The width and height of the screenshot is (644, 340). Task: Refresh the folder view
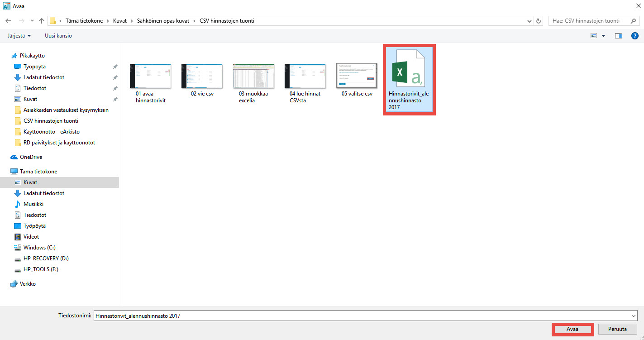tap(539, 21)
